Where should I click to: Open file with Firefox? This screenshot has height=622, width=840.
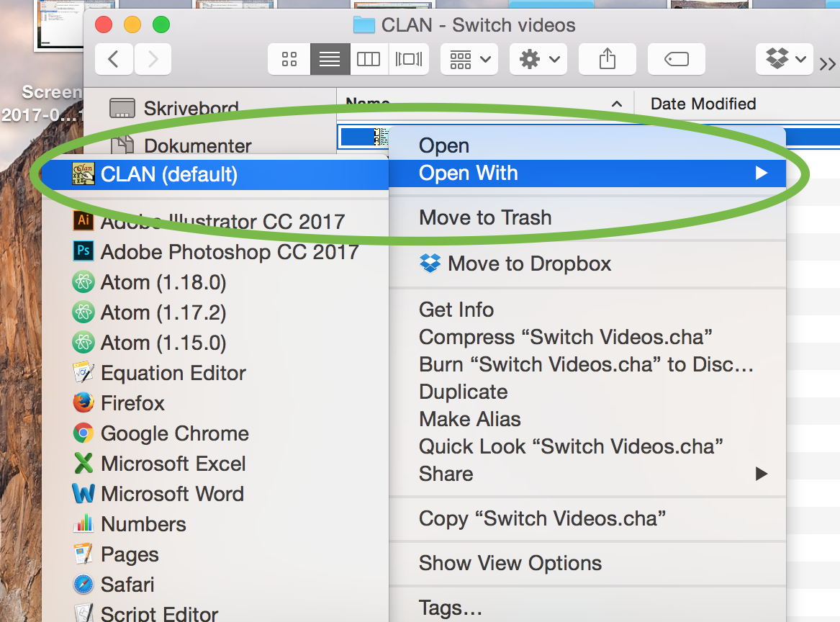[215, 403]
